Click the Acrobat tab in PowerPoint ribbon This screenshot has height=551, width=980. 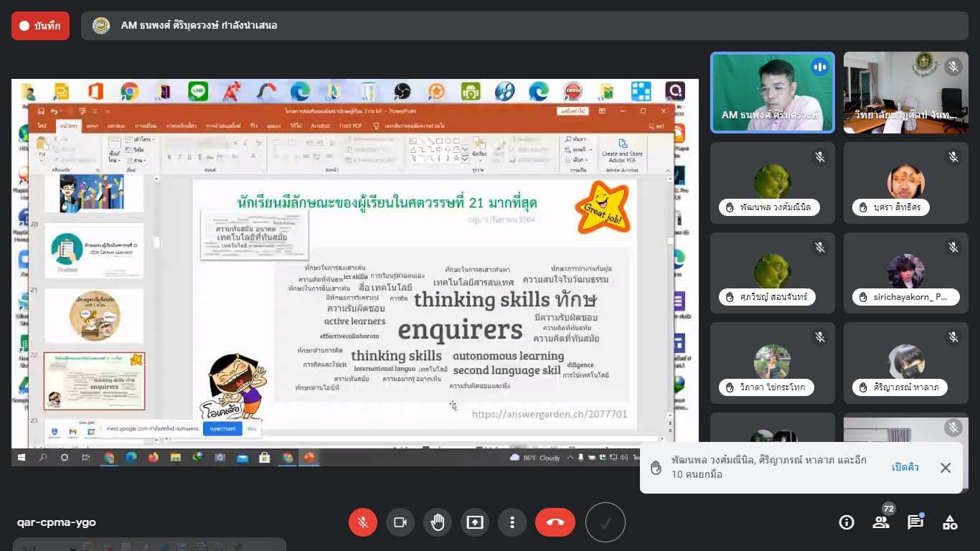pos(320,126)
